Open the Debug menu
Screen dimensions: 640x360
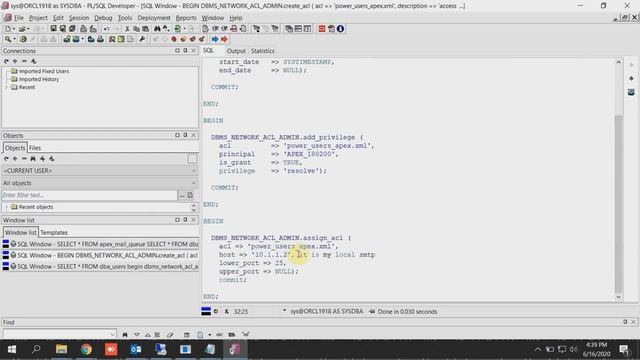[x=103, y=18]
